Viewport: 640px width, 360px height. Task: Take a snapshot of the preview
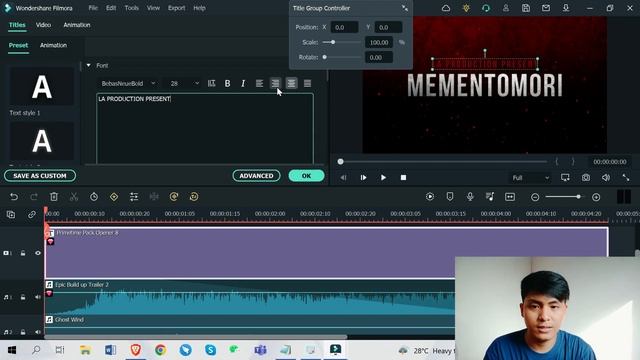tap(586, 178)
